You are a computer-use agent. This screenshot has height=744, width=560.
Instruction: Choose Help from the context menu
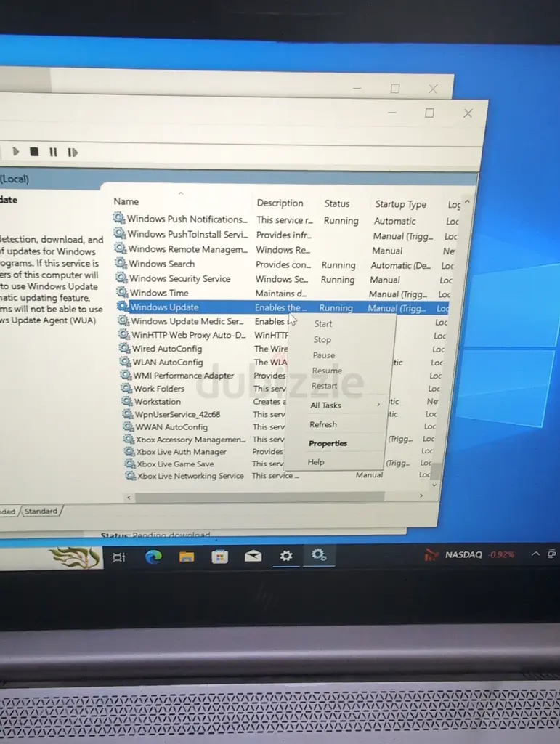tap(316, 461)
